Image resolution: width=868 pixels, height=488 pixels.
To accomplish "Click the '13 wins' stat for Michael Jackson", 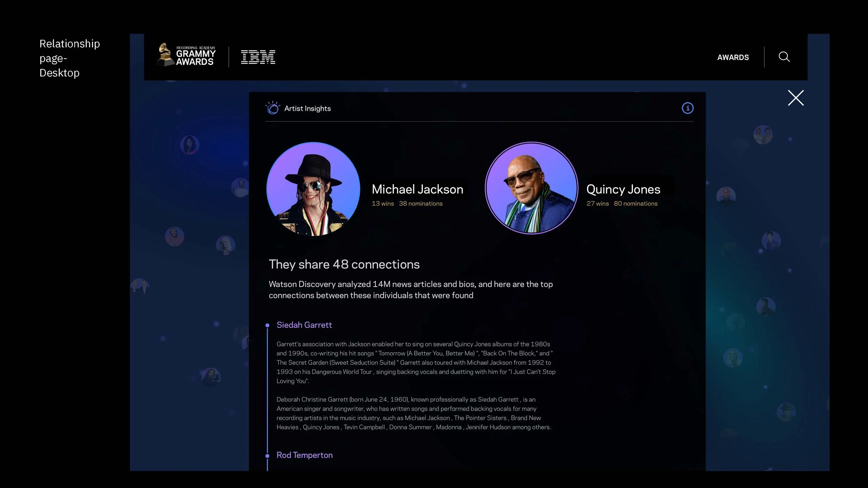I will [x=383, y=204].
